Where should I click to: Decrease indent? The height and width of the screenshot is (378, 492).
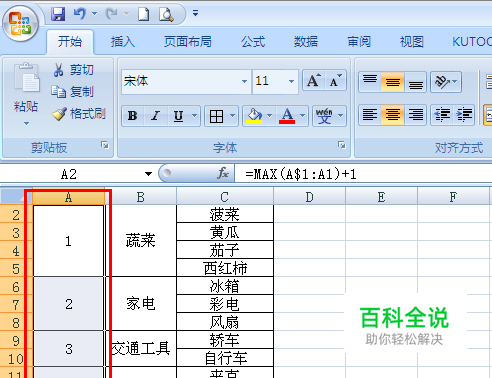click(x=442, y=115)
